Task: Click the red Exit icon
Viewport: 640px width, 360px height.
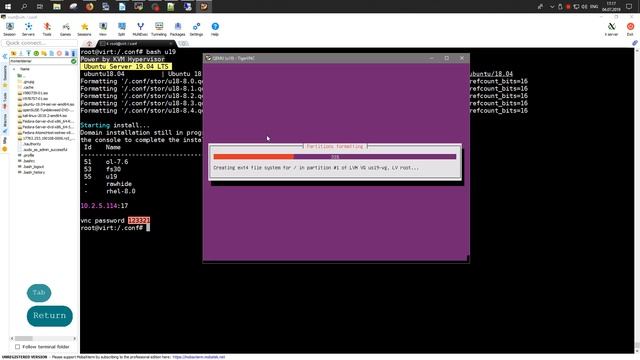Action: point(630,29)
